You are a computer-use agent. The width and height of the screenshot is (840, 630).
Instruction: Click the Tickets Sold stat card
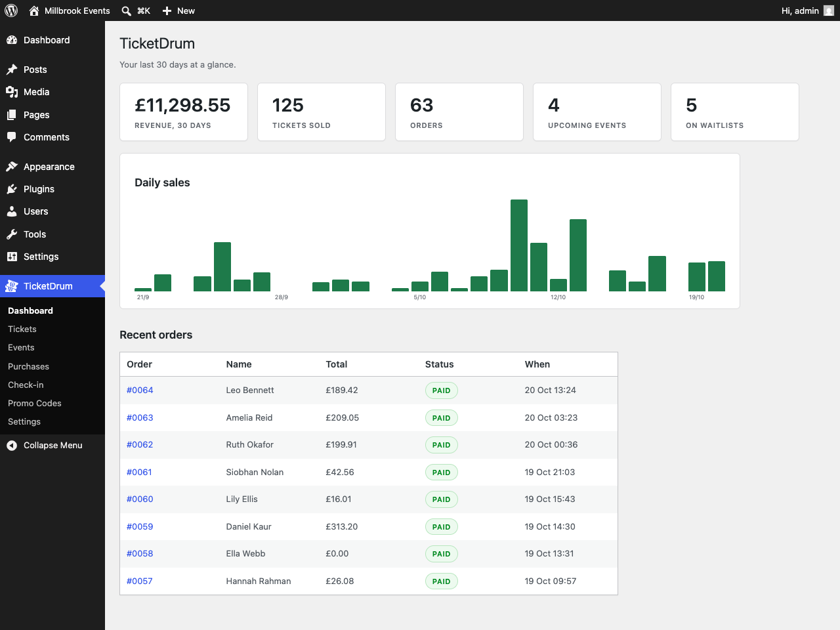tap(322, 112)
